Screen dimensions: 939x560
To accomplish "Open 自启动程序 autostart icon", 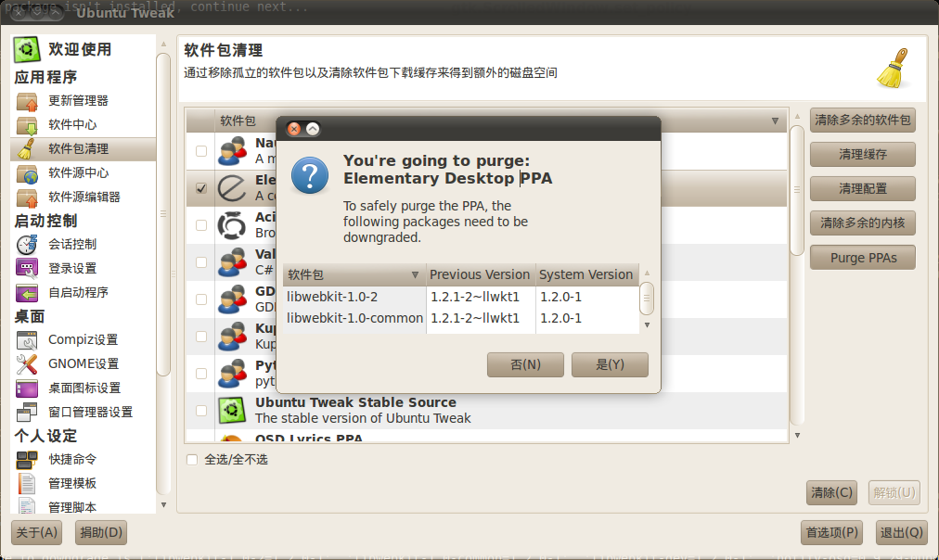I will tap(27, 293).
